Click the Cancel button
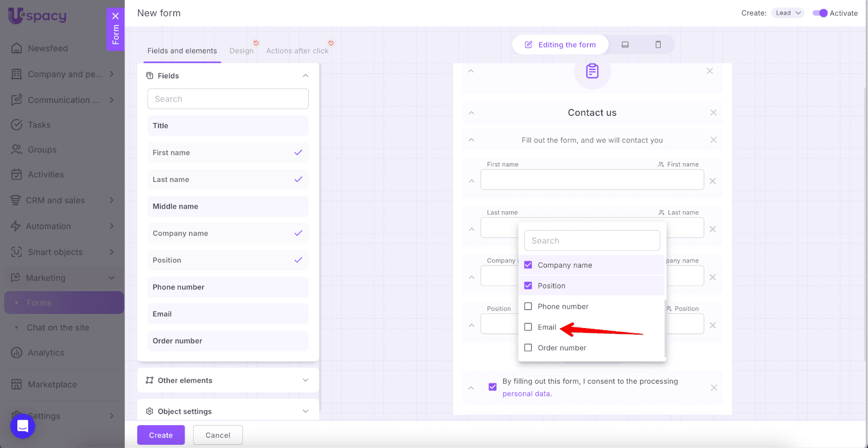 [218, 435]
